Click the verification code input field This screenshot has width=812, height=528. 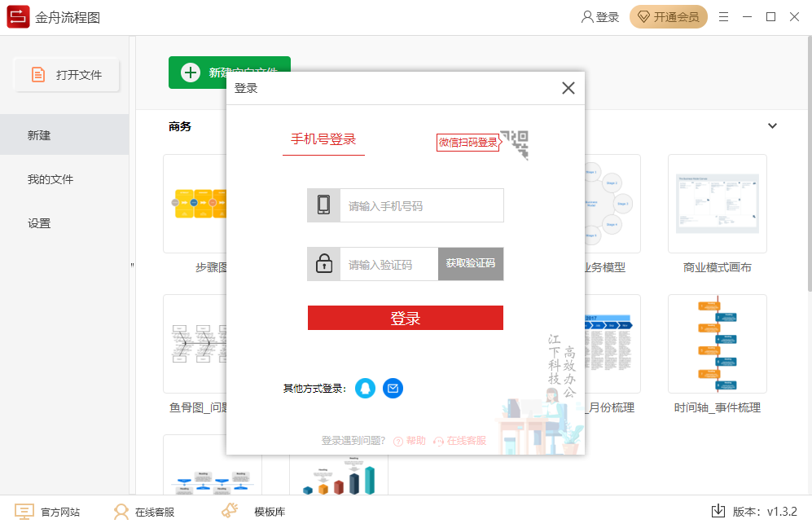click(x=388, y=264)
